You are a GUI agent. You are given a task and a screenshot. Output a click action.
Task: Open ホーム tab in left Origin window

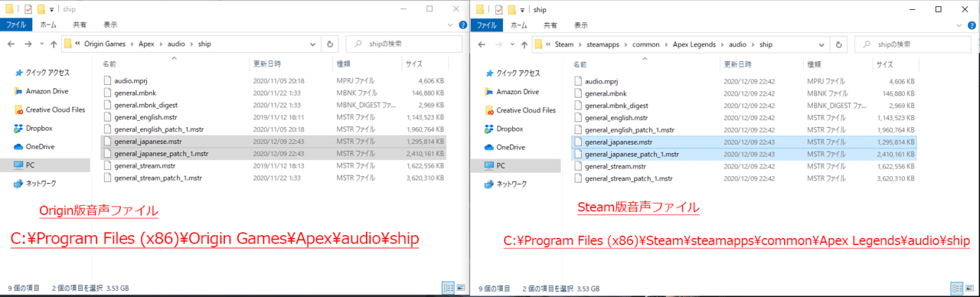click(x=47, y=25)
